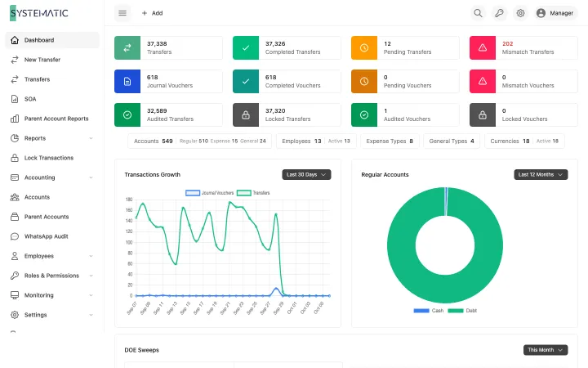Image resolution: width=588 pixels, height=368 pixels.
Task: Open the Last 30 Days dropdown
Action: tap(306, 175)
